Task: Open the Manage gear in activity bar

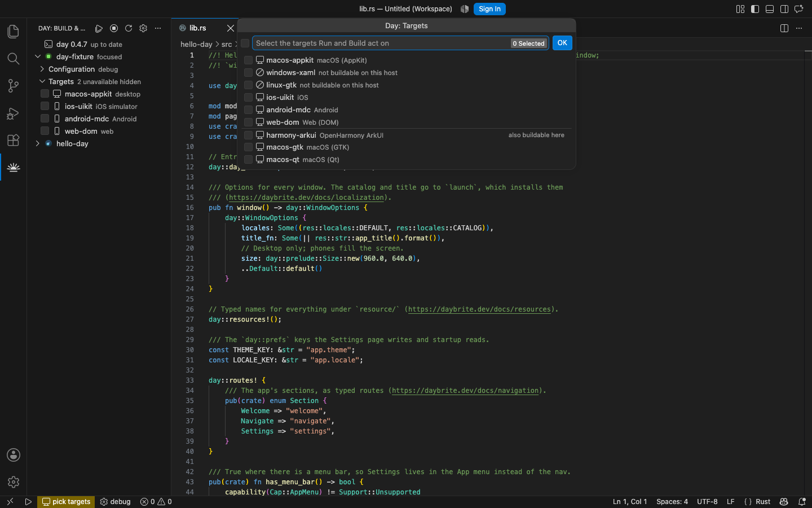Action: coord(14,482)
